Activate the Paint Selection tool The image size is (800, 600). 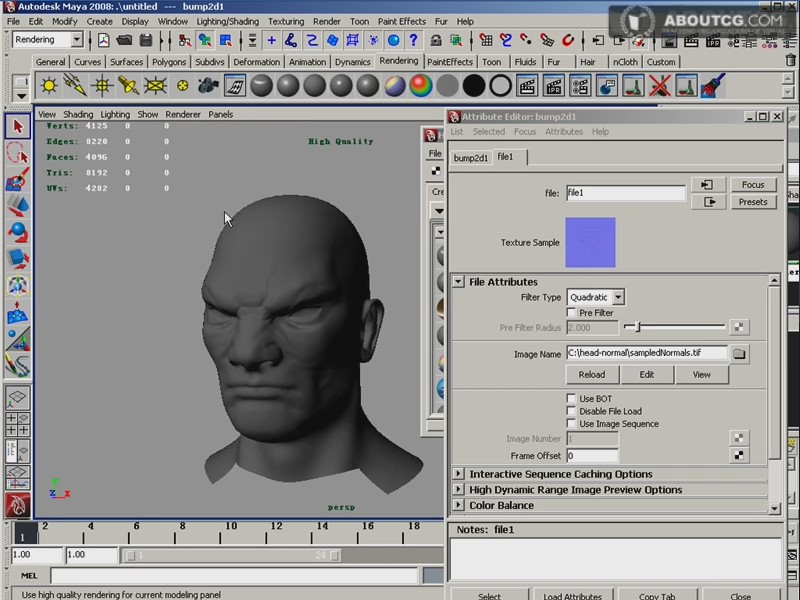(x=17, y=180)
